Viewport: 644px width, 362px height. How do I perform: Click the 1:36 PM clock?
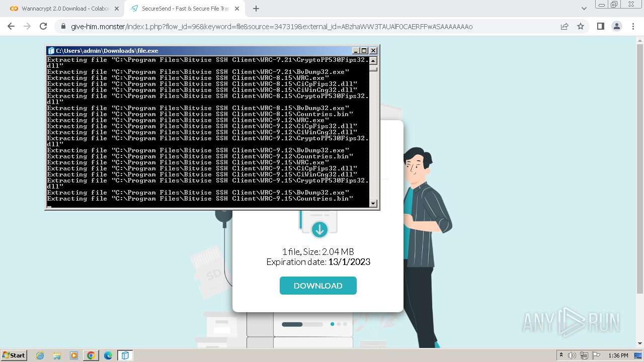pyautogui.click(x=618, y=355)
